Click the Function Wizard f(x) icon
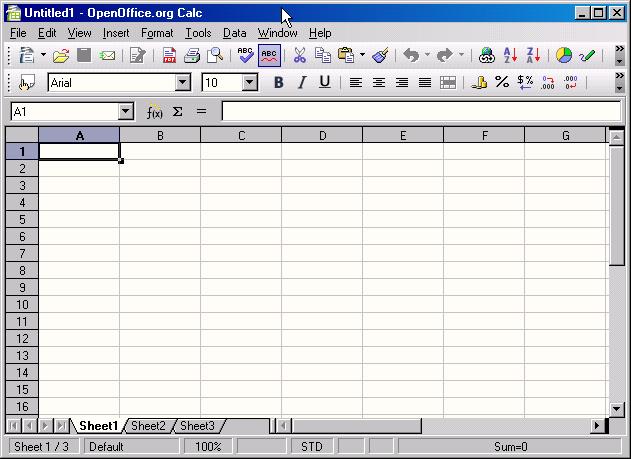The image size is (631, 459). (x=155, y=112)
